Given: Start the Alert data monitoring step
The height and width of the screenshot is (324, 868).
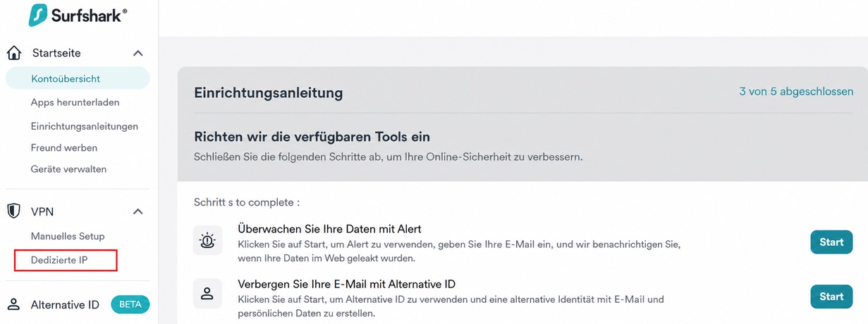Looking at the screenshot, I should 831,242.
